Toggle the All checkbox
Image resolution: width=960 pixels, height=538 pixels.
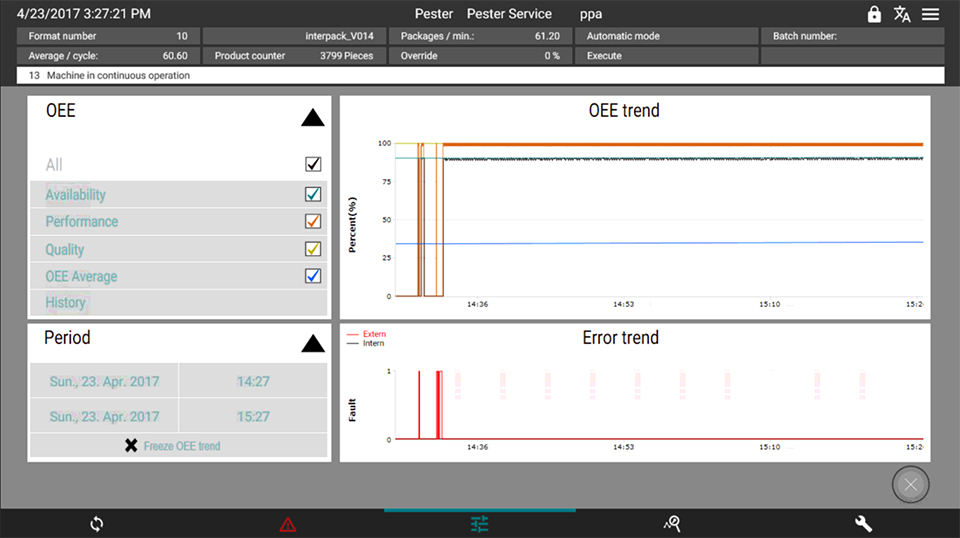coord(313,165)
